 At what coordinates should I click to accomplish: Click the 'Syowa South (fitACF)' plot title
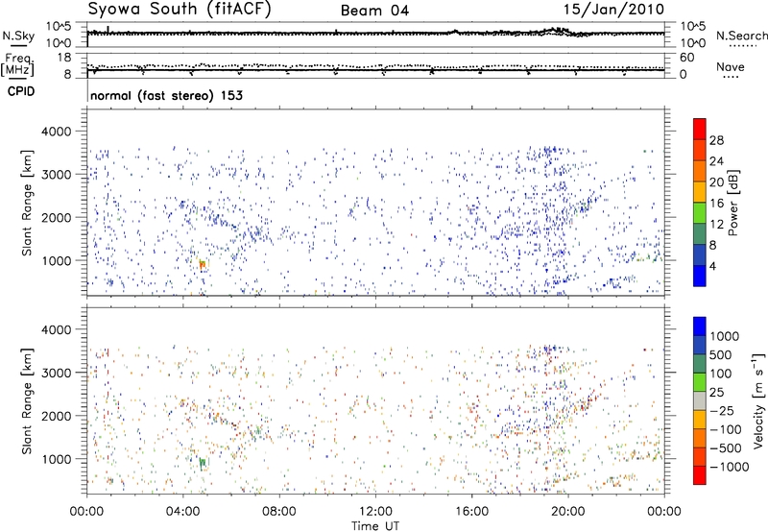[x=180, y=10]
